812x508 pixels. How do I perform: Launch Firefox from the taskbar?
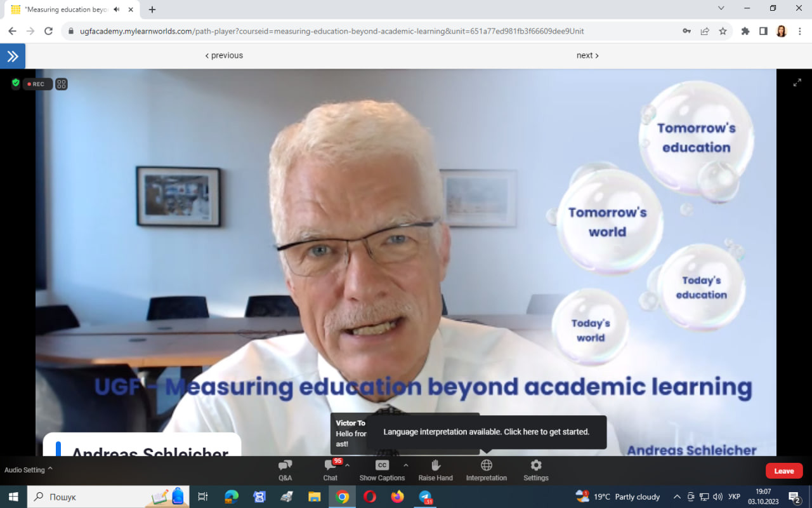[397, 497]
